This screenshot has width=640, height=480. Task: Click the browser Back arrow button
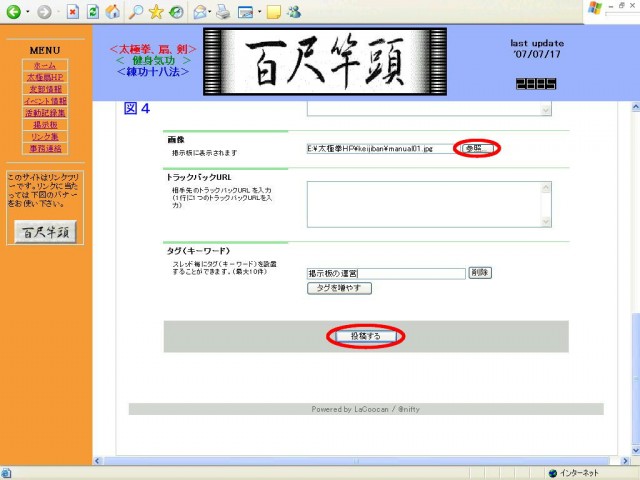[13, 12]
